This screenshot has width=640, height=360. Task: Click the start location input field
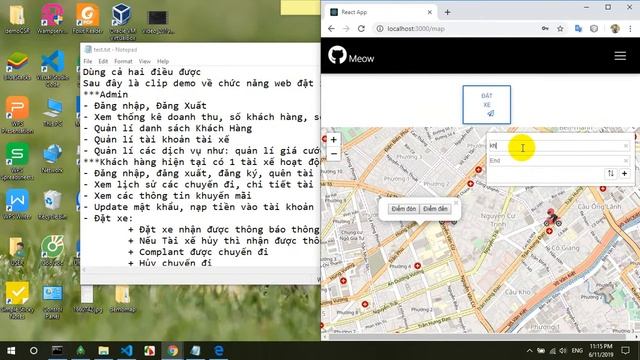556,146
